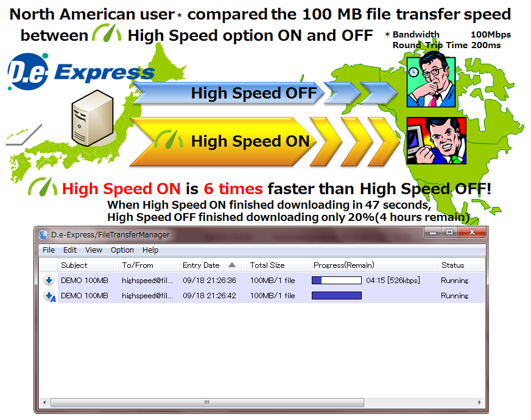Maximize the FileTransferManager window
The height and width of the screenshot is (420, 531).
(449, 233)
